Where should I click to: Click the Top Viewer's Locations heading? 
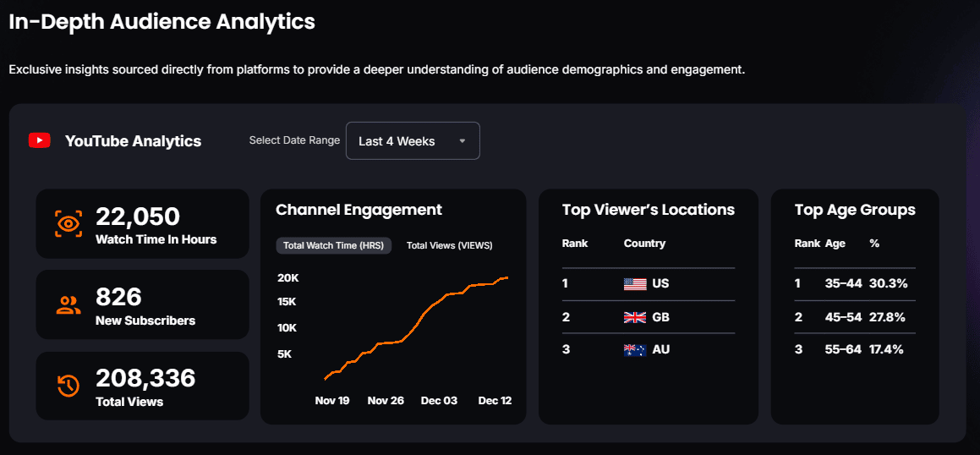point(648,210)
